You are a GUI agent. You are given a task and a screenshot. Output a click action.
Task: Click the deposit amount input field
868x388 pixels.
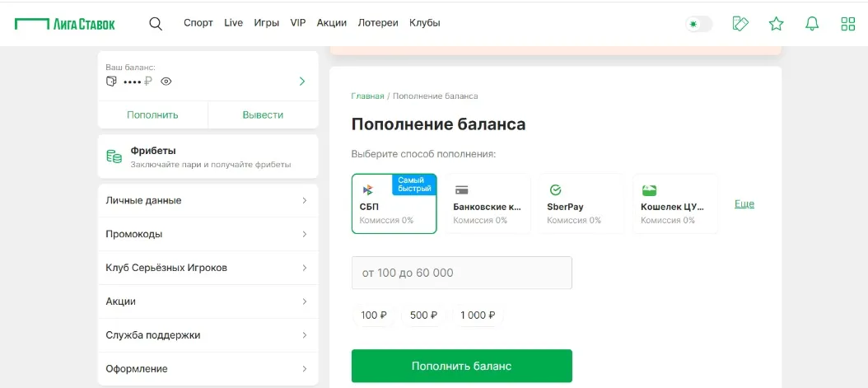(x=461, y=273)
